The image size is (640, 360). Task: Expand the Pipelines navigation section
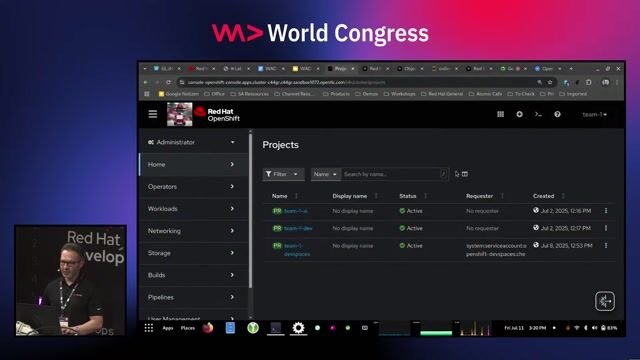point(193,297)
